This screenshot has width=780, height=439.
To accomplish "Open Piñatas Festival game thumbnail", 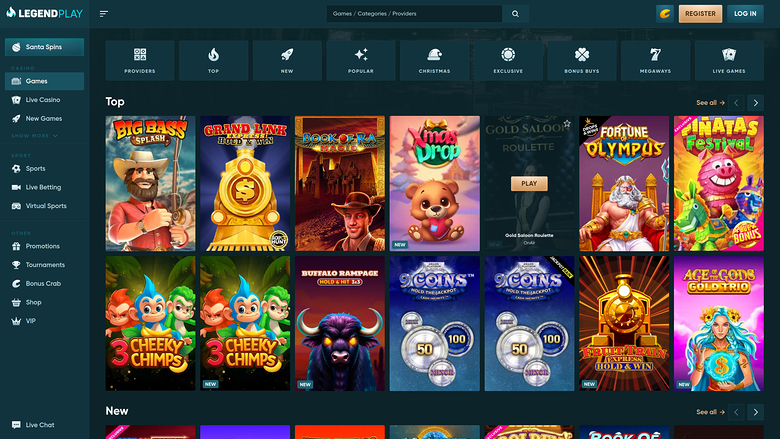I will tap(719, 183).
